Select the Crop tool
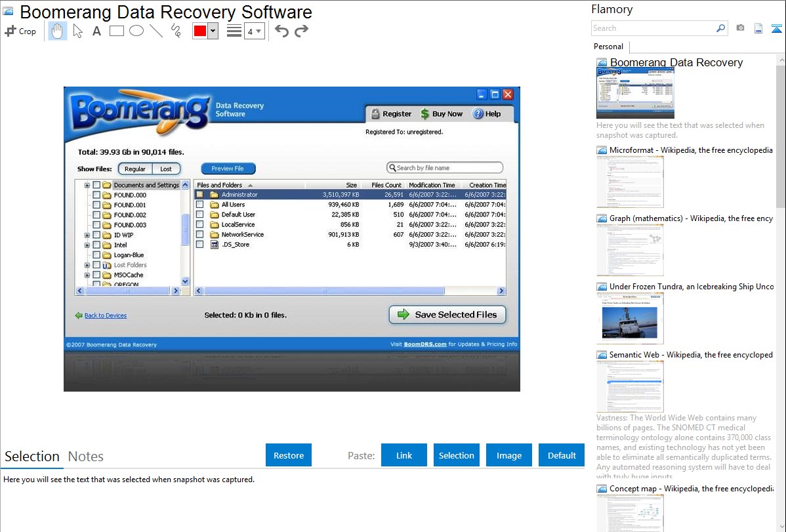The width and height of the screenshot is (786, 532). click(x=20, y=31)
